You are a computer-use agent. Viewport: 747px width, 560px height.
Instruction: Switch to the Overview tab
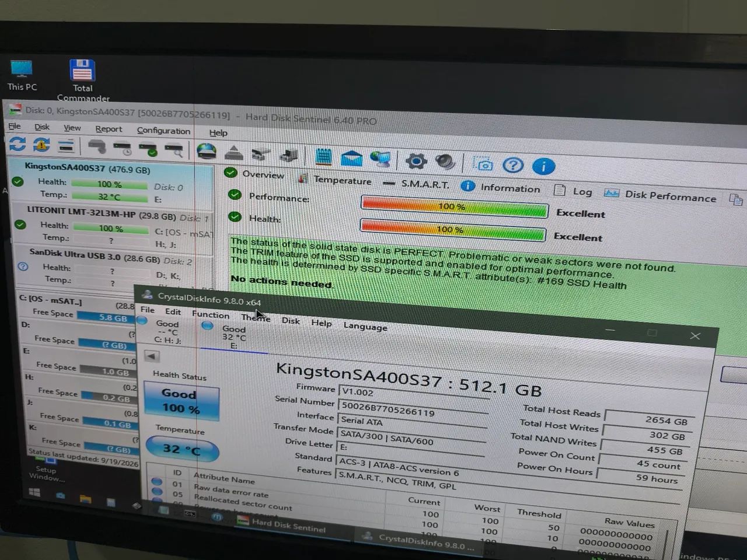[x=255, y=174]
